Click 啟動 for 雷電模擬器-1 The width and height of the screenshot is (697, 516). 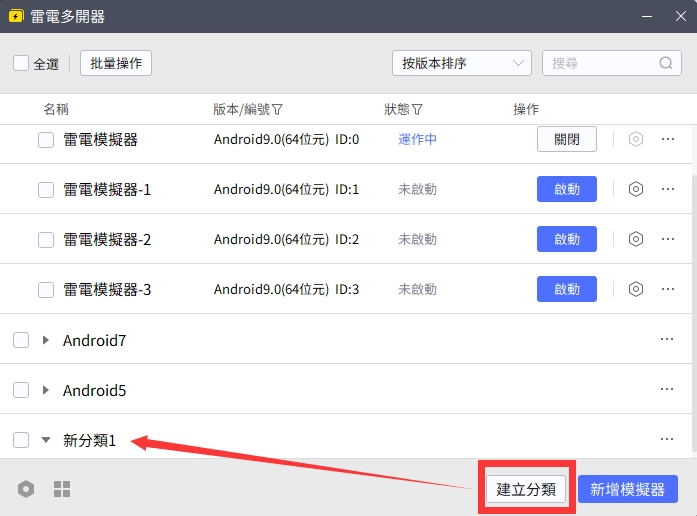(x=567, y=189)
